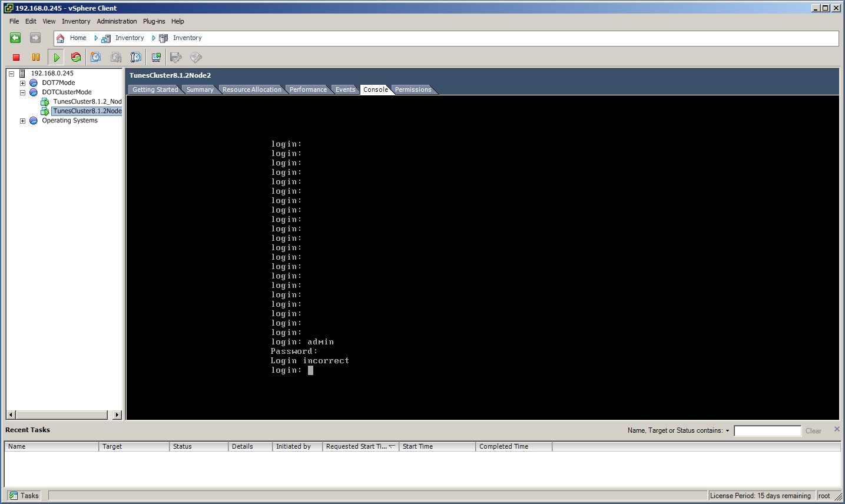Switch to the Permissions tab
The width and height of the screenshot is (845, 504).
pos(413,89)
